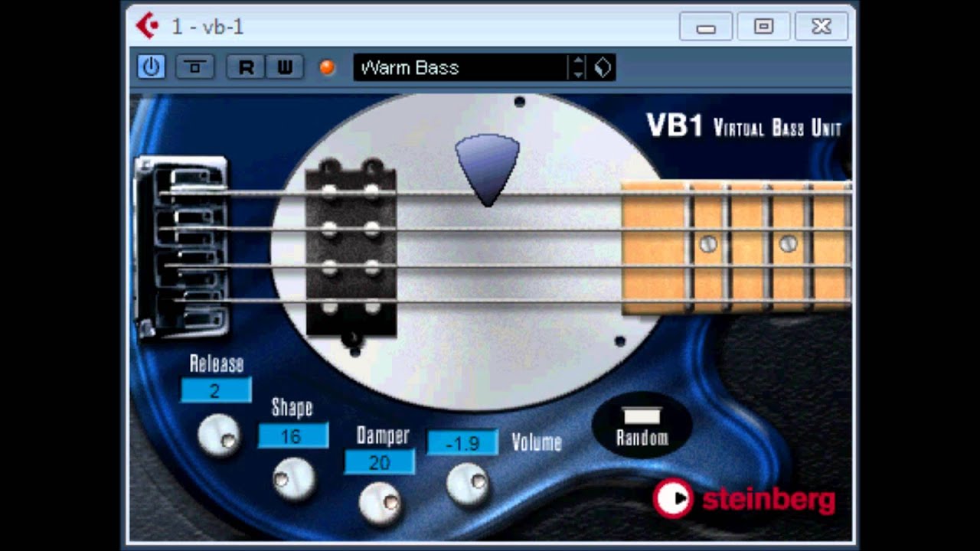
Task: Turn the Volume knob
Action: coord(468,484)
